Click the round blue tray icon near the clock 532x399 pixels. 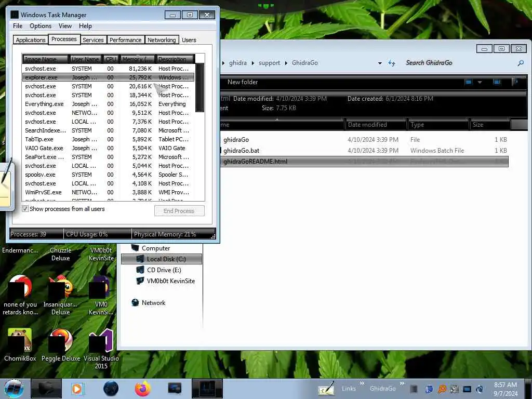480,389
